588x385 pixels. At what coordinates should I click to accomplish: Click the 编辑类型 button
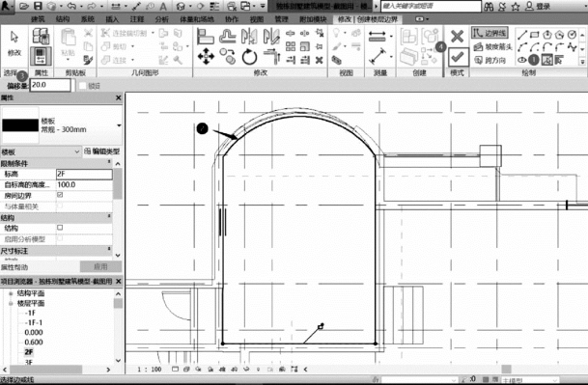pyautogui.click(x=102, y=151)
